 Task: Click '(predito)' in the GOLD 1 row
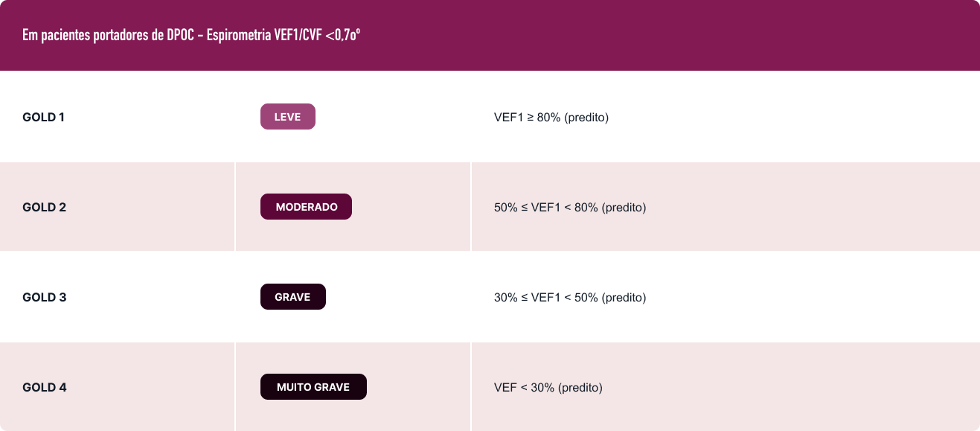click(587, 117)
